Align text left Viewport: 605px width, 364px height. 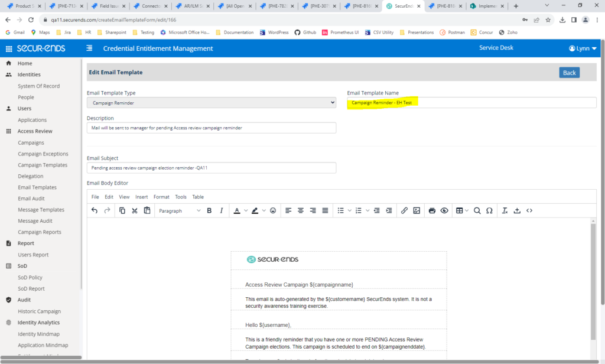288,210
